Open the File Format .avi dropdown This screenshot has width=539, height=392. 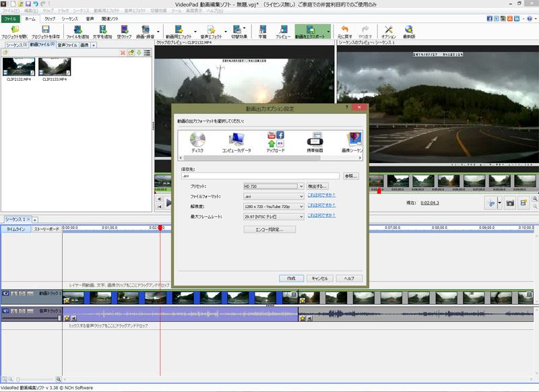tap(274, 197)
